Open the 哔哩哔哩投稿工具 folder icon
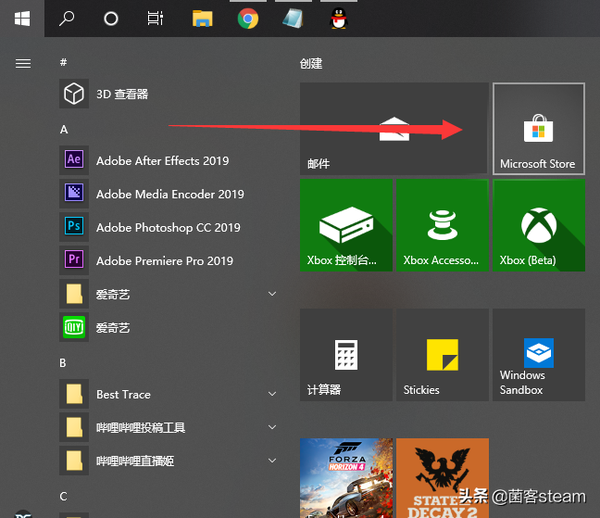 pyautogui.click(x=74, y=427)
